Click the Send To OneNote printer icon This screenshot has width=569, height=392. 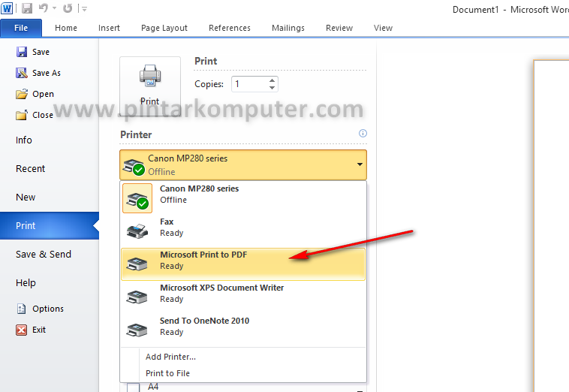click(x=137, y=330)
